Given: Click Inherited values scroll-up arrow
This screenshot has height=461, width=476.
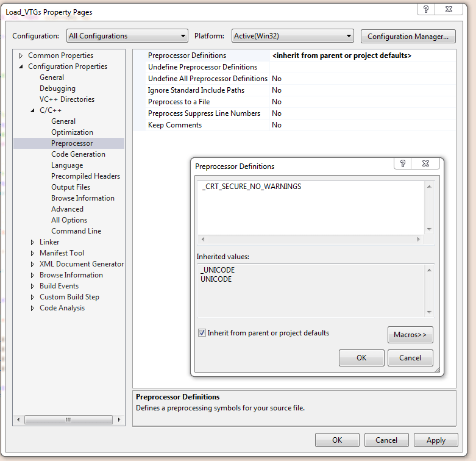Looking at the screenshot, I should point(429,270).
